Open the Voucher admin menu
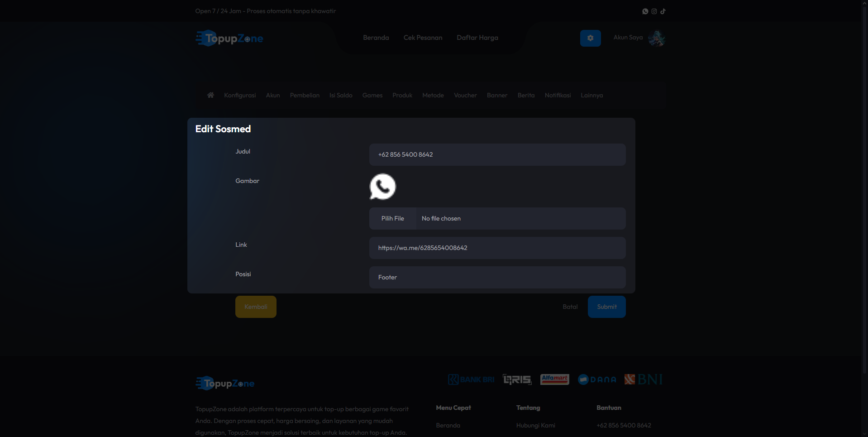This screenshot has height=437, width=868. point(465,95)
